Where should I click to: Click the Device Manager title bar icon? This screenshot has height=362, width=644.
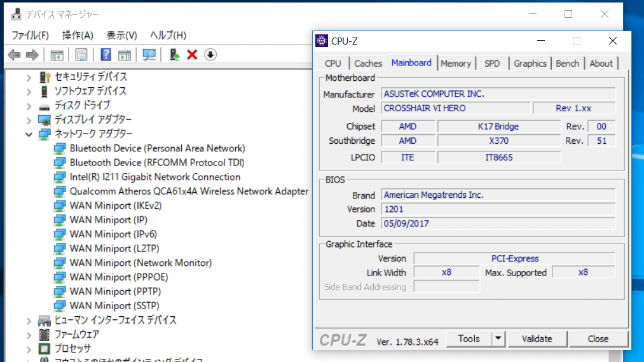point(16,14)
